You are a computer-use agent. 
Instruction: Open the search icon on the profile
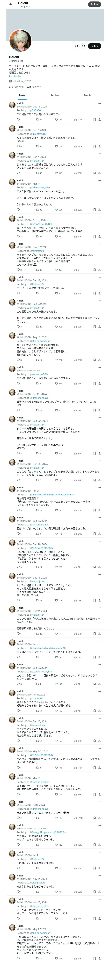[x=83, y=46]
